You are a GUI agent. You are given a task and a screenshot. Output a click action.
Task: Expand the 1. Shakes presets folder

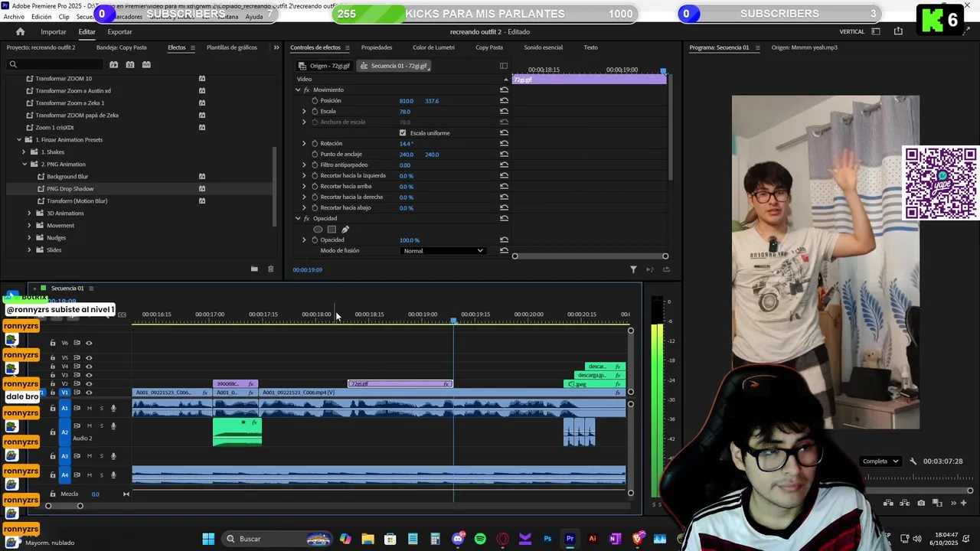pyautogui.click(x=24, y=152)
